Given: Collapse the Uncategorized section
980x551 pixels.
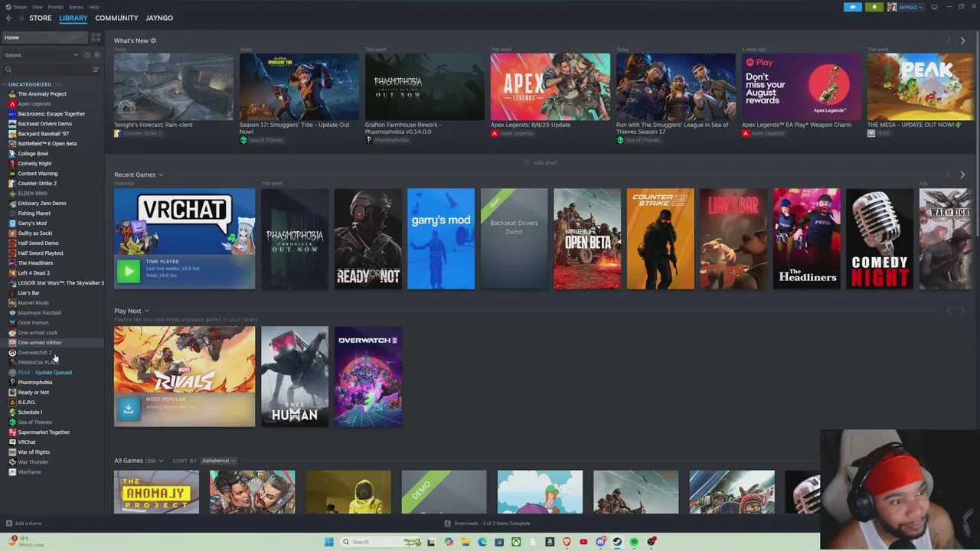Looking at the screenshot, I should coord(5,84).
